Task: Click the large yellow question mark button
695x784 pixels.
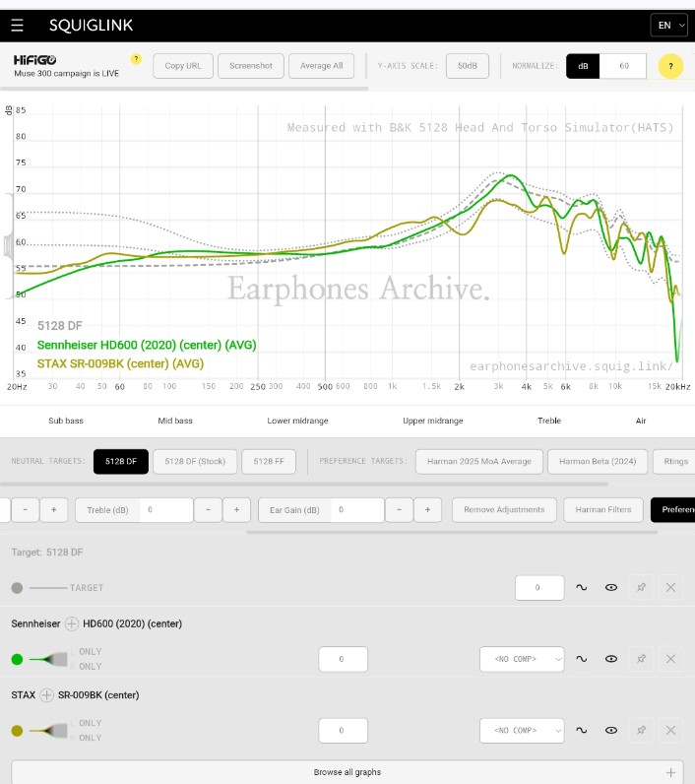Action: click(x=670, y=66)
